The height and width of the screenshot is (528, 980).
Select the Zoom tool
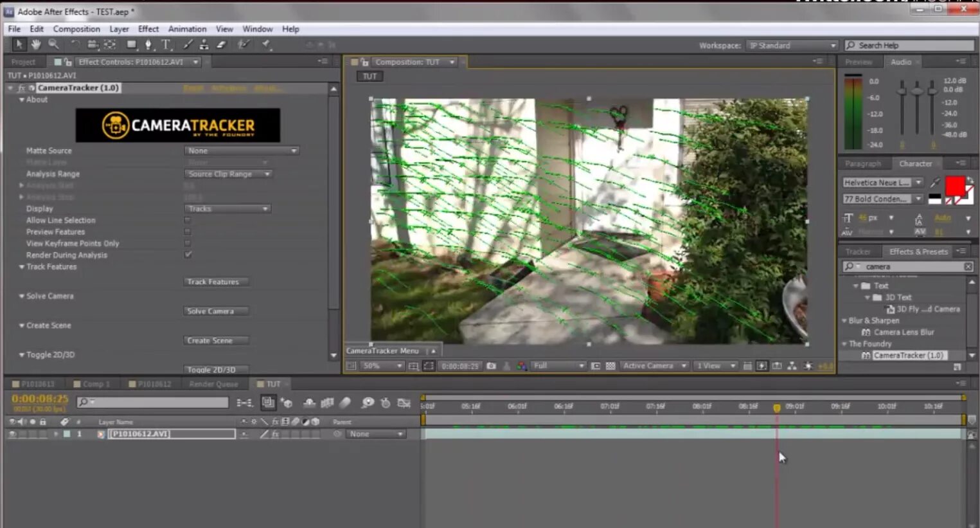(53, 44)
